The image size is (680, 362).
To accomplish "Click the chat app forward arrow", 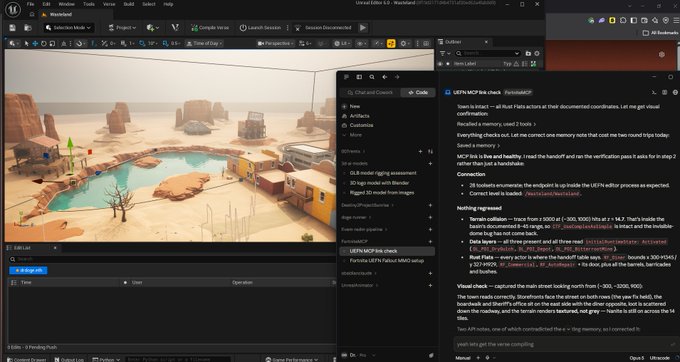I will 397,77.
